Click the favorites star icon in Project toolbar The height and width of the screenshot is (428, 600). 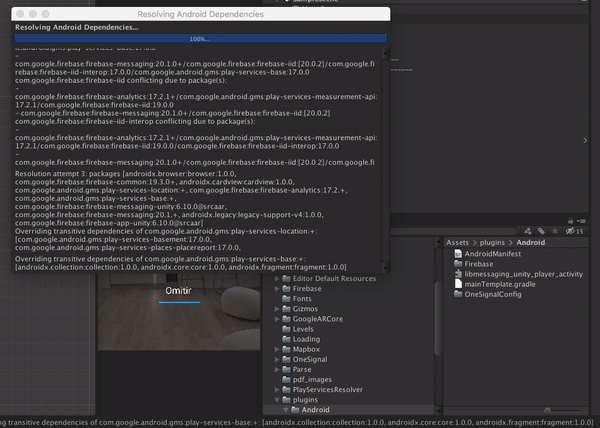point(555,231)
